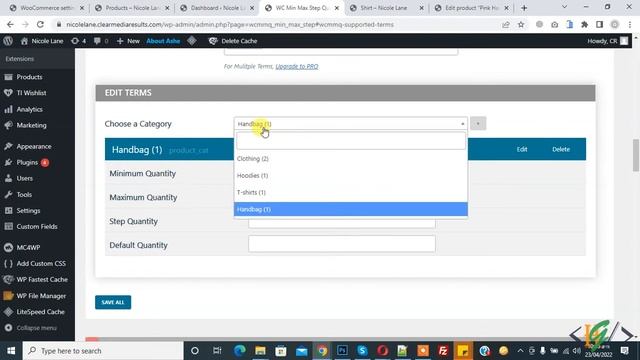The image size is (640, 360).
Task: Open the Howdy, CR account menu
Action: tap(607, 41)
